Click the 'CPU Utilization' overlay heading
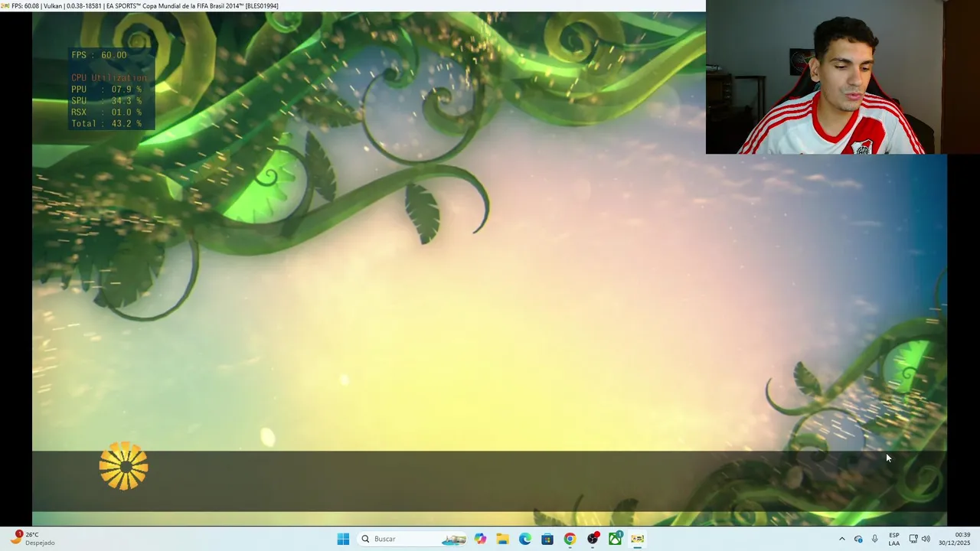This screenshot has height=551, width=980. pyautogui.click(x=109, y=78)
